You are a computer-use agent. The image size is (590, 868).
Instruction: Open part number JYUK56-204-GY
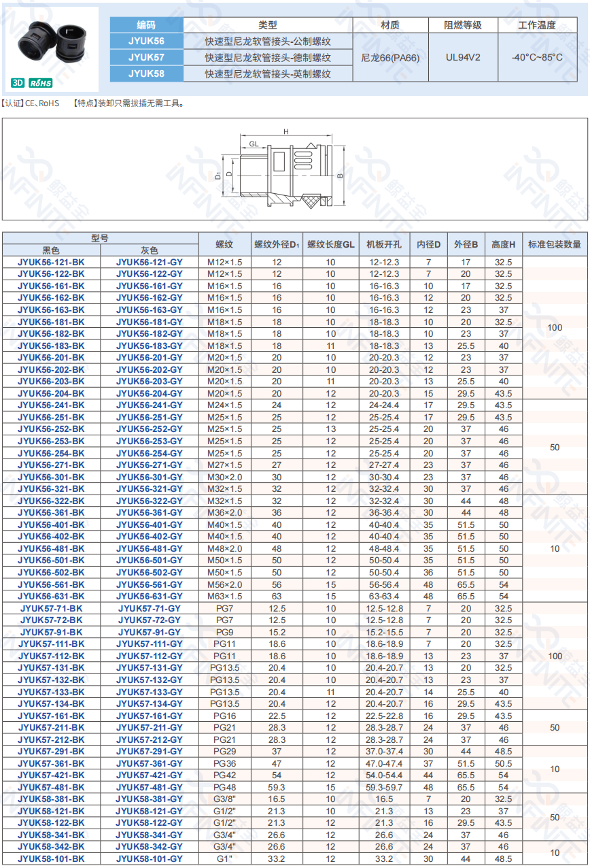(x=150, y=393)
